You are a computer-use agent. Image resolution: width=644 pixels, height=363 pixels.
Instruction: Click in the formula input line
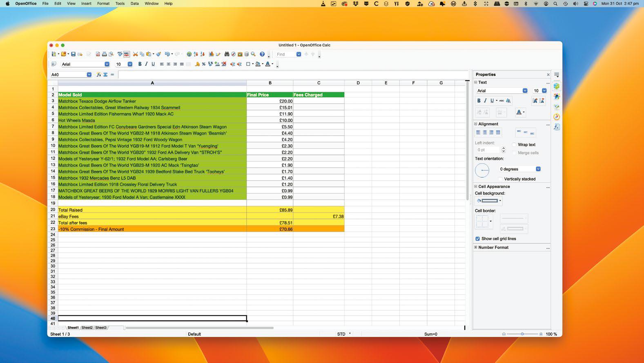pos(293,75)
